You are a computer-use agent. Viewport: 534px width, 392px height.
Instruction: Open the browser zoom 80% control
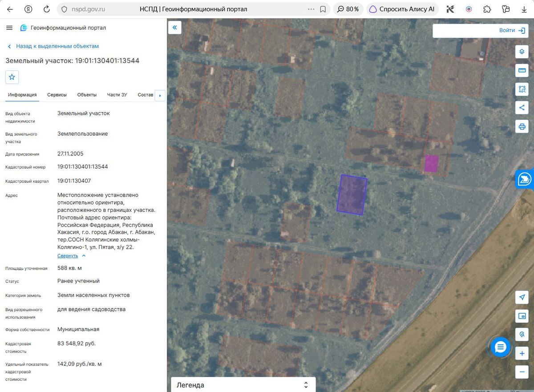(348, 9)
